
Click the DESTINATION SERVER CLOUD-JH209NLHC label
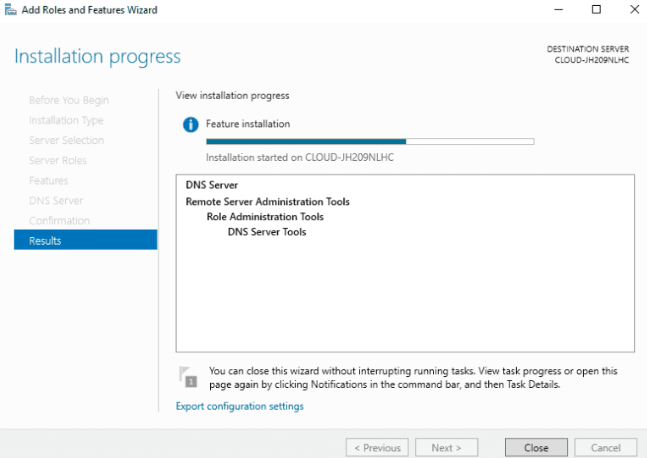(x=588, y=54)
